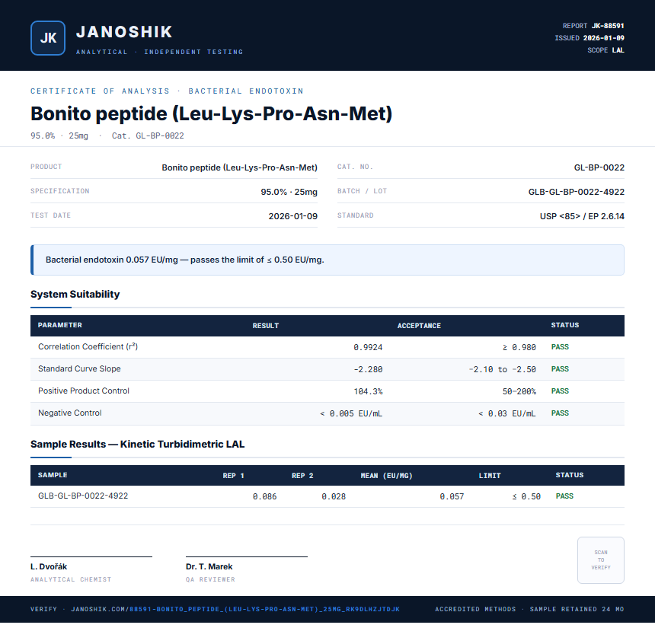Click PASS status for Negative Control
This screenshot has height=644, width=655.
pos(560,413)
